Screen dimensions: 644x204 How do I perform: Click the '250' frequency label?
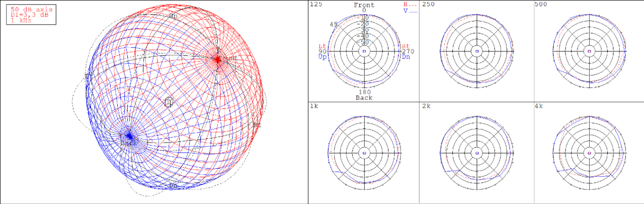(x=429, y=4)
